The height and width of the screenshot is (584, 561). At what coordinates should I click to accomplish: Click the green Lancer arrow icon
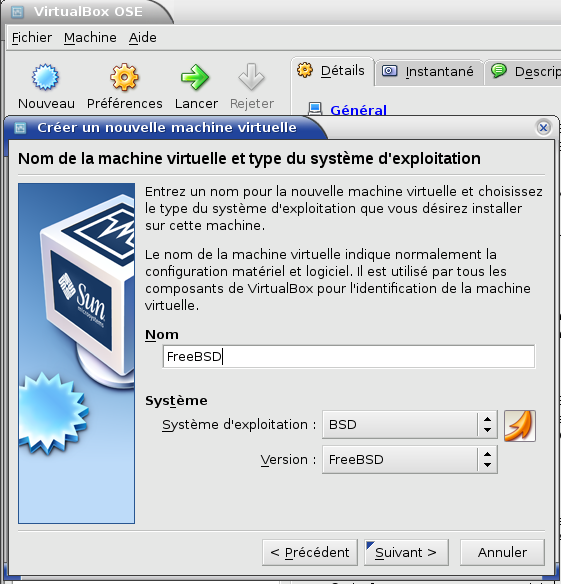point(195,77)
